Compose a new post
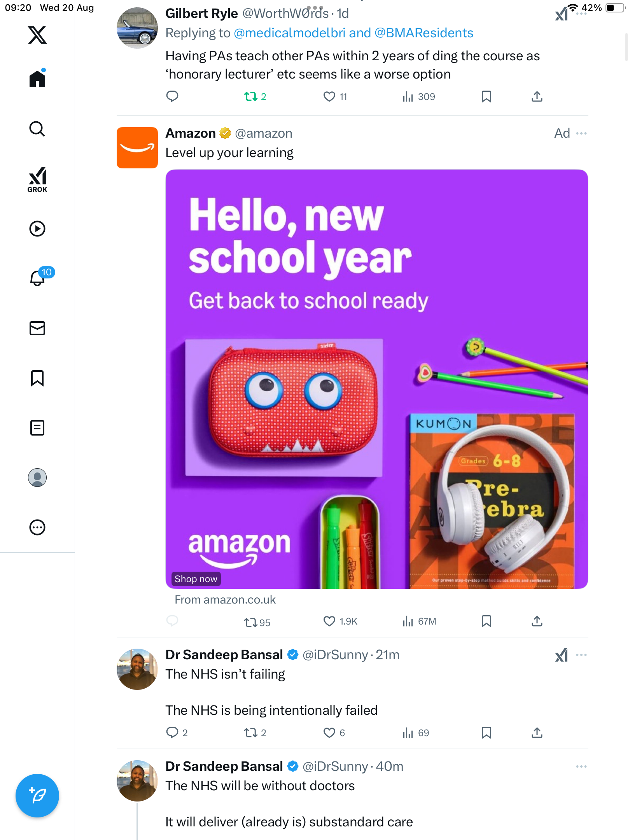The height and width of the screenshot is (840, 630). coord(37,796)
